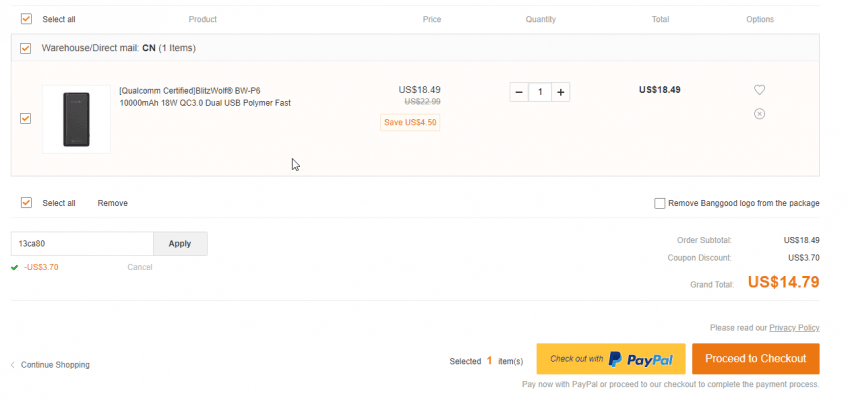Image resolution: width=850 pixels, height=406 pixels.
Task: Apply the coupon code
Action: pyautogui.click(x=180, y=243)
